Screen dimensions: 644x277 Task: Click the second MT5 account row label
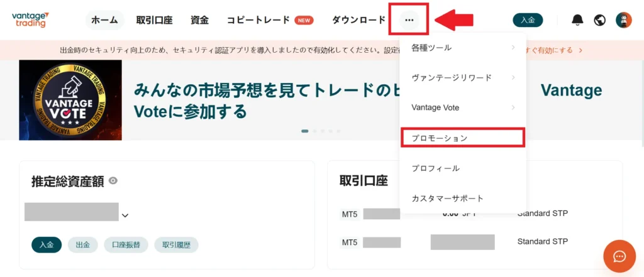point(350,242)
